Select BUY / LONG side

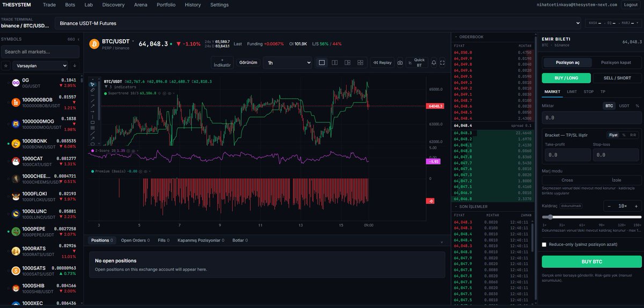[566, 78]
